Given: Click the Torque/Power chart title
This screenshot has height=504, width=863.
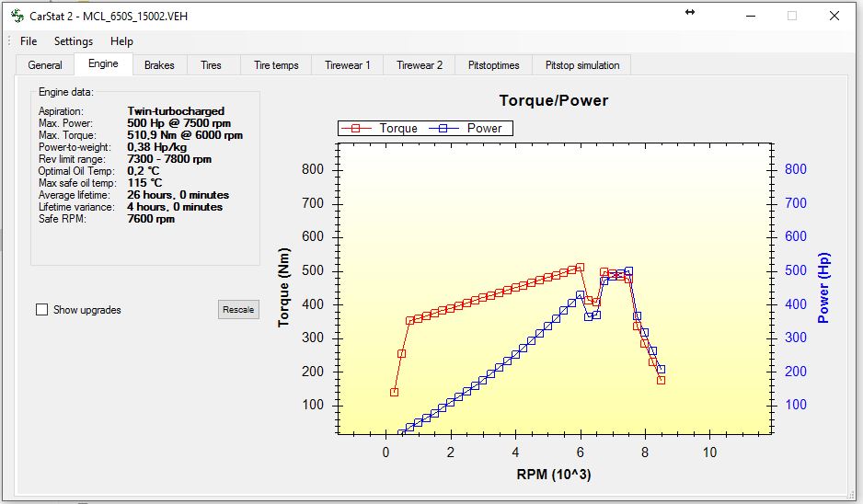Looking at the screenshot, I should [x=553, y=100].
